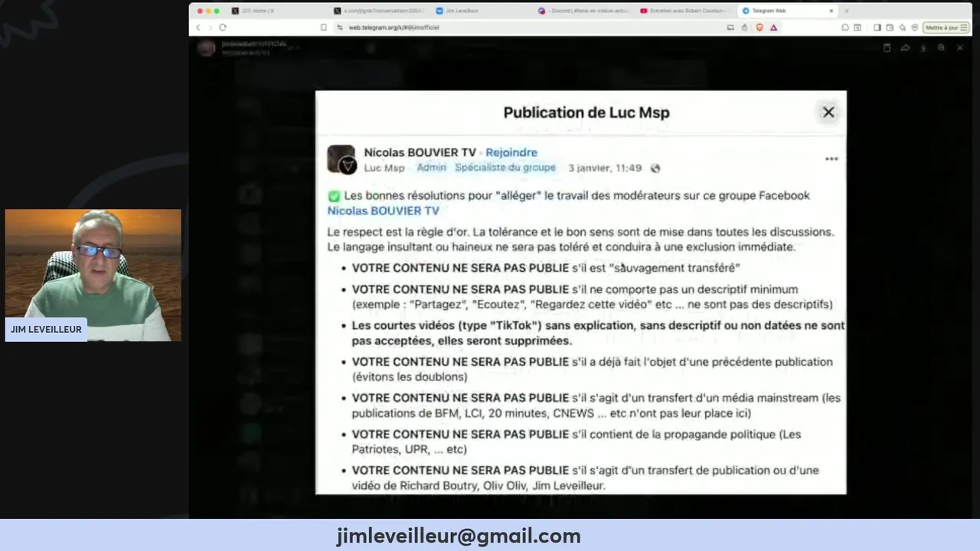Click the Telegram viewer forward icon
This screenshot has width=980, height=551.
(905, 47)
